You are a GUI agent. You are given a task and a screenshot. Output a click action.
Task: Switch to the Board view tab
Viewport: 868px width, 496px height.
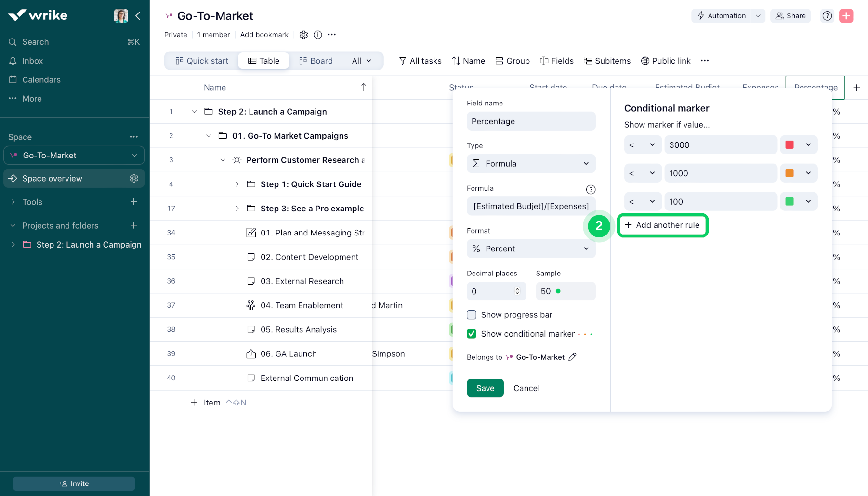point(316,61)
